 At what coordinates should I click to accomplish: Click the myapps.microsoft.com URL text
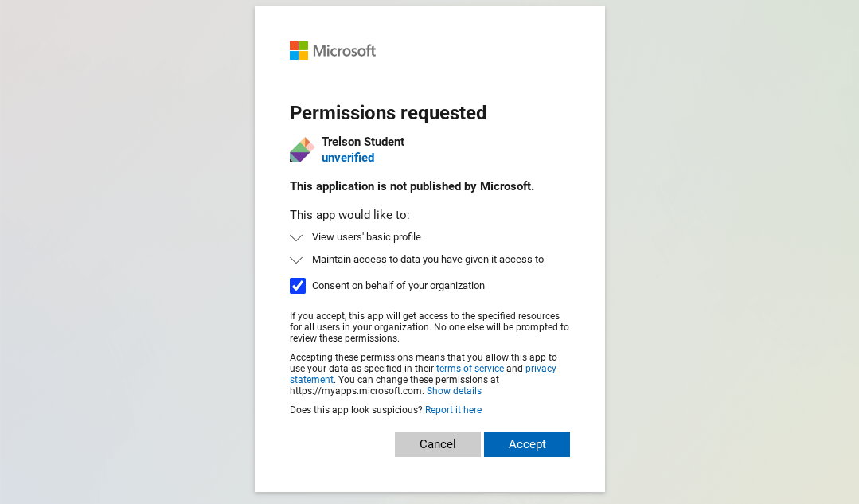(356, 391)
